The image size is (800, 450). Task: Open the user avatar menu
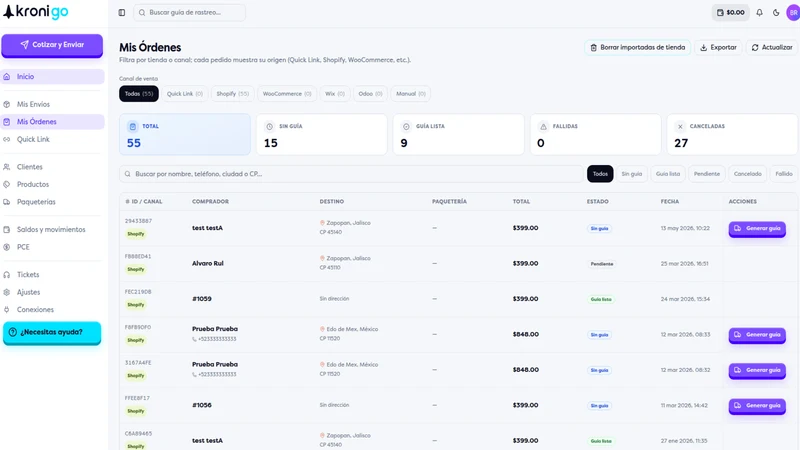(x=793, y=12)
